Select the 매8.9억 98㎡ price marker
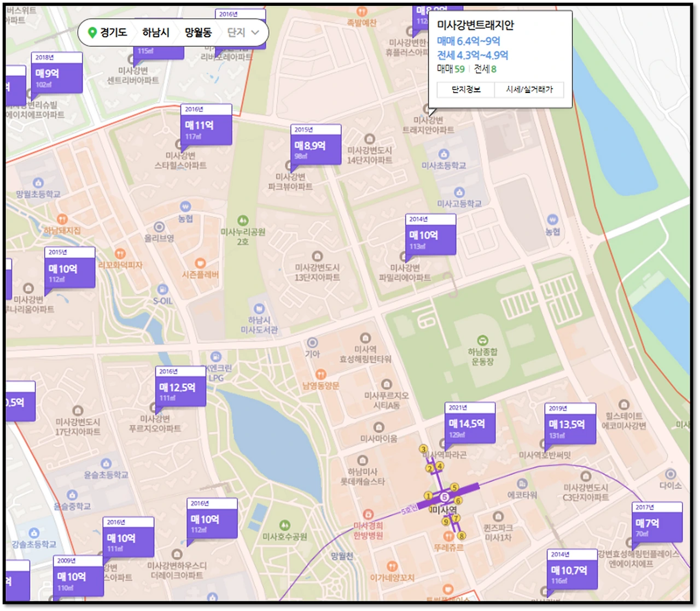This screenshot has width=700, height=611. coord(316,145)
